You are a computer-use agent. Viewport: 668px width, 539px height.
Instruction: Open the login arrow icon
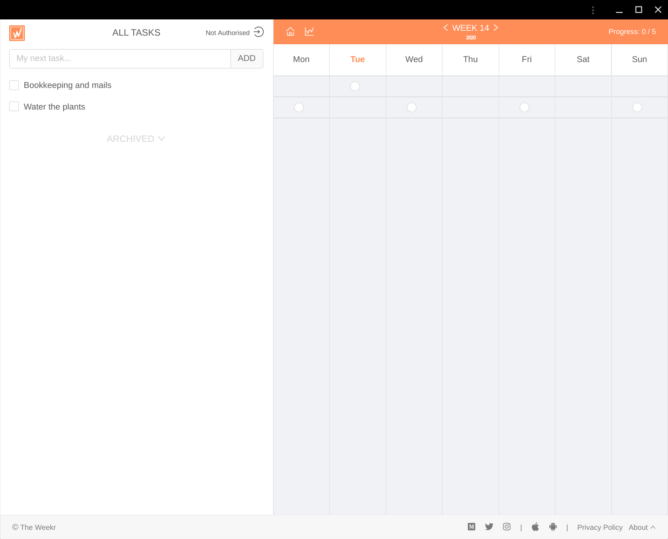tap(259, 32)
